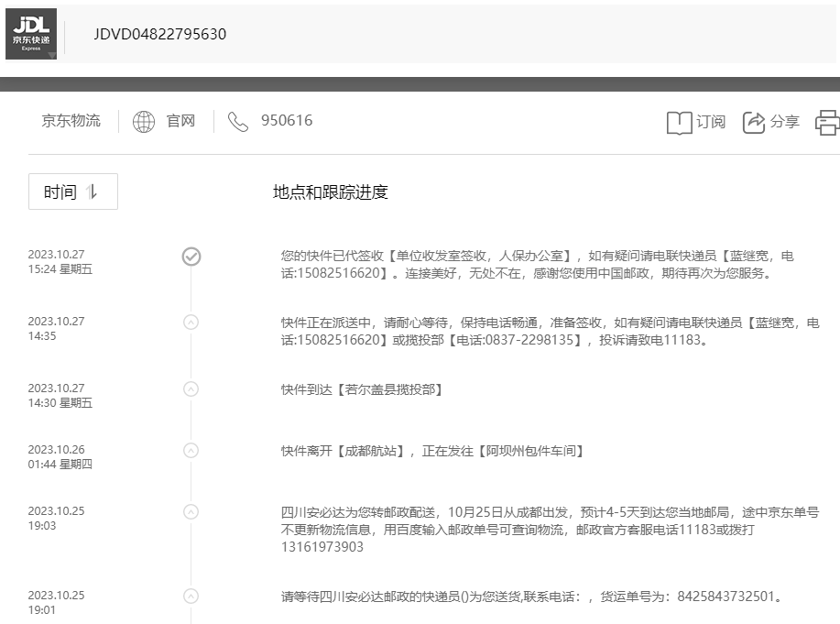Click tracking number field JDVD04822795630
The width and height of the screenshot is (840, 624).
(159, 34)
